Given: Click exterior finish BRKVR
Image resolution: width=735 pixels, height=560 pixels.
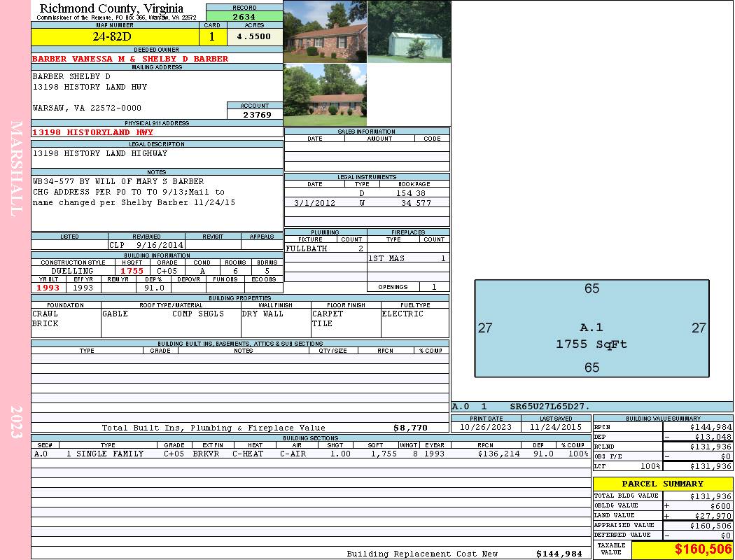Looking at the screenshot, I should pos(206,454).
